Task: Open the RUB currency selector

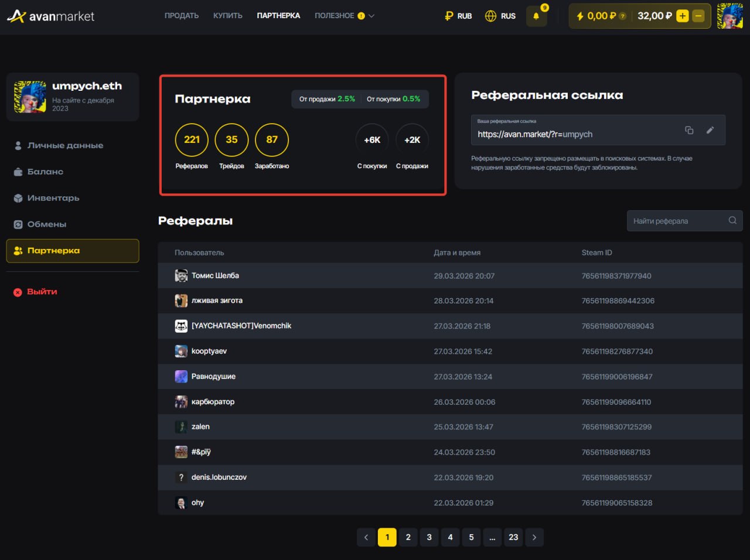Action: pos(458,16)
